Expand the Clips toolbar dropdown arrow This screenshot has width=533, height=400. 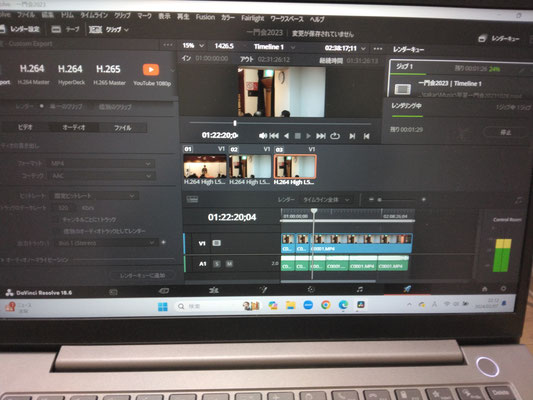[x=126, y=30]
